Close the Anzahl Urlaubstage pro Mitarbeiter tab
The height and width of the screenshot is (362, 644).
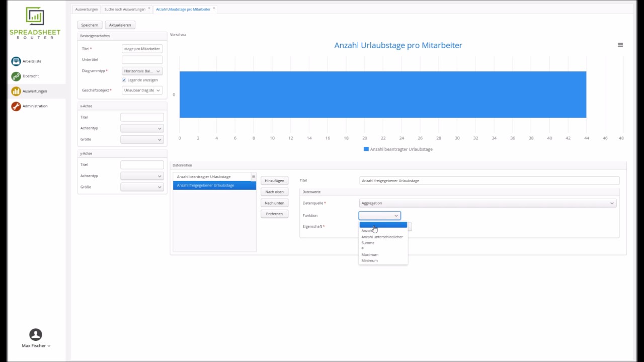(214, 9)
